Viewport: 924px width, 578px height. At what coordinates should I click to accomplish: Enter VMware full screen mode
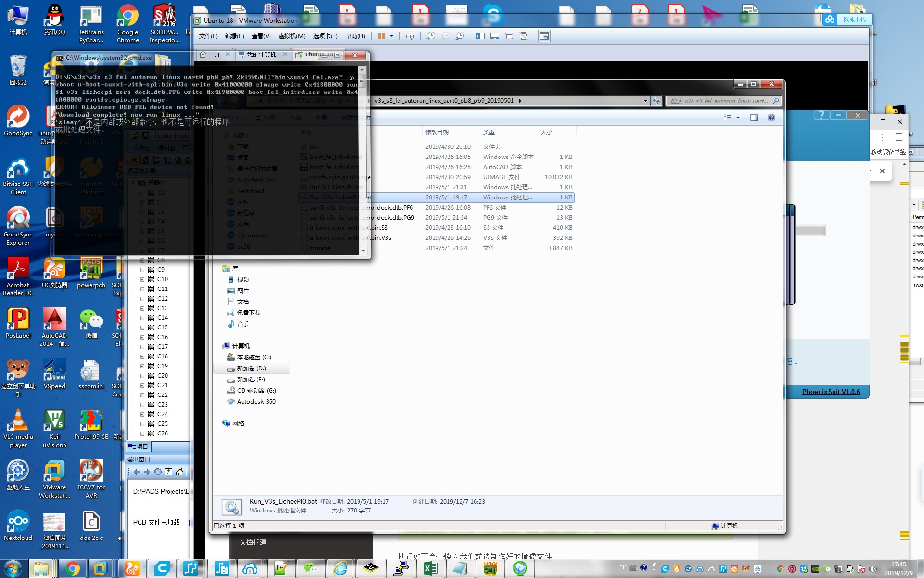click(509, 36)
